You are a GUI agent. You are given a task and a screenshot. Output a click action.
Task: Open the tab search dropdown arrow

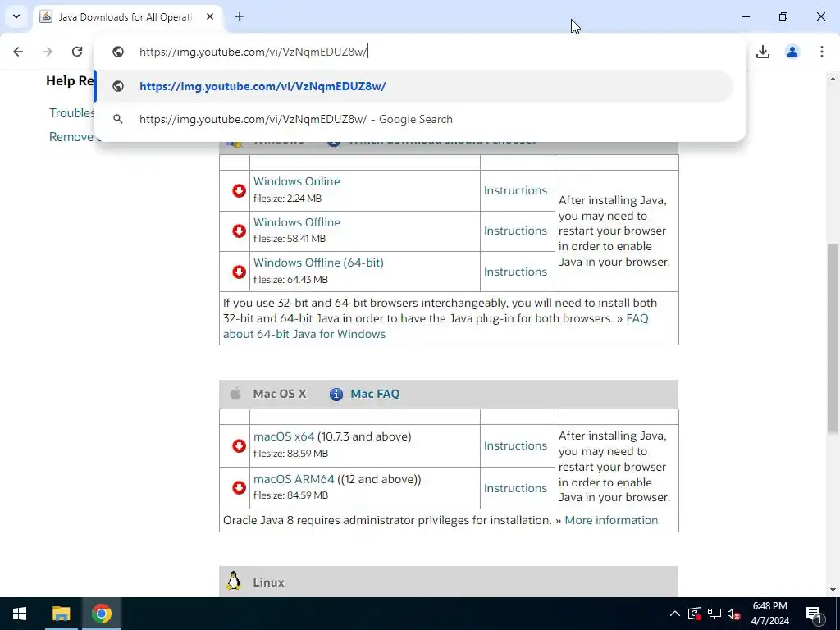click(x=16, y=16)
